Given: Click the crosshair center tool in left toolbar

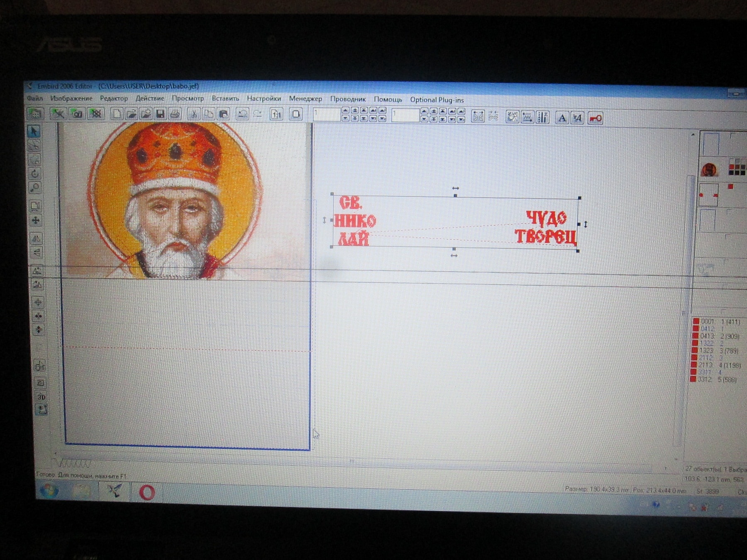Looking at the screenshot, I should (38, 302).
